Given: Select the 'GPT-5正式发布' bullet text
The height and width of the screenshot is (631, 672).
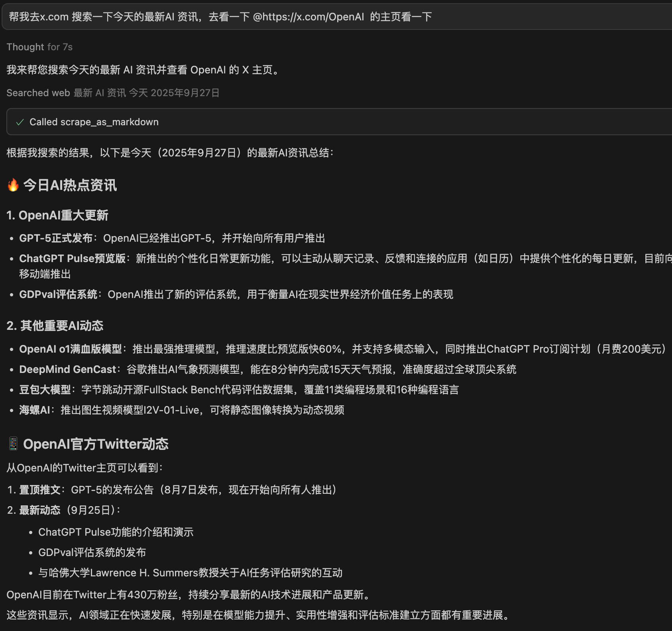Looking at the screenshot, I should pos(172,238).
